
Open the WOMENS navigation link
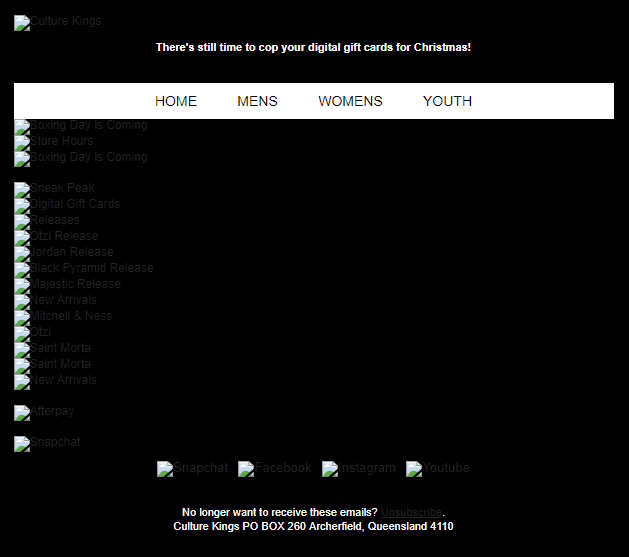(x=350, y=101)
